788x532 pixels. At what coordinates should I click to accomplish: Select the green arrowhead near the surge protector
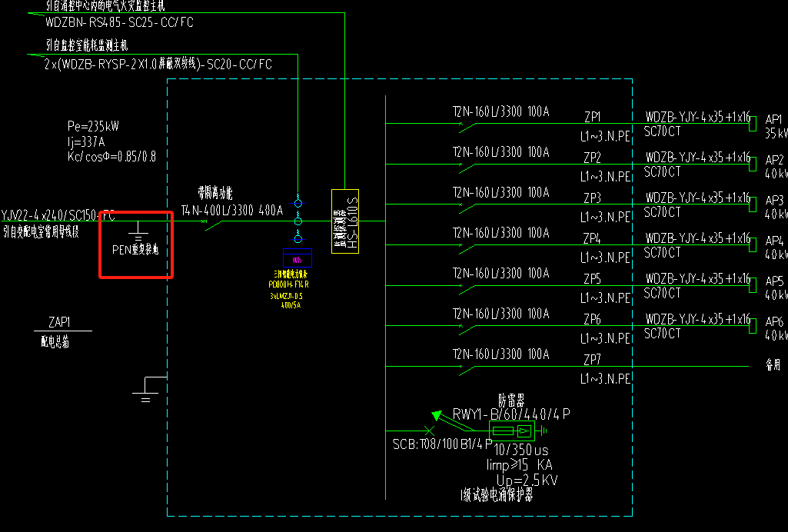[437, 415]
